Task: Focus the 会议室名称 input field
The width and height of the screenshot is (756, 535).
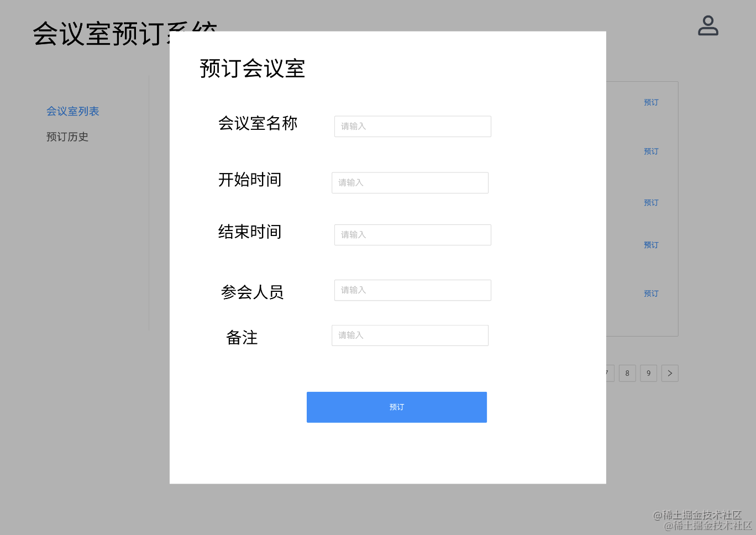Action: [x=412, y=126]
